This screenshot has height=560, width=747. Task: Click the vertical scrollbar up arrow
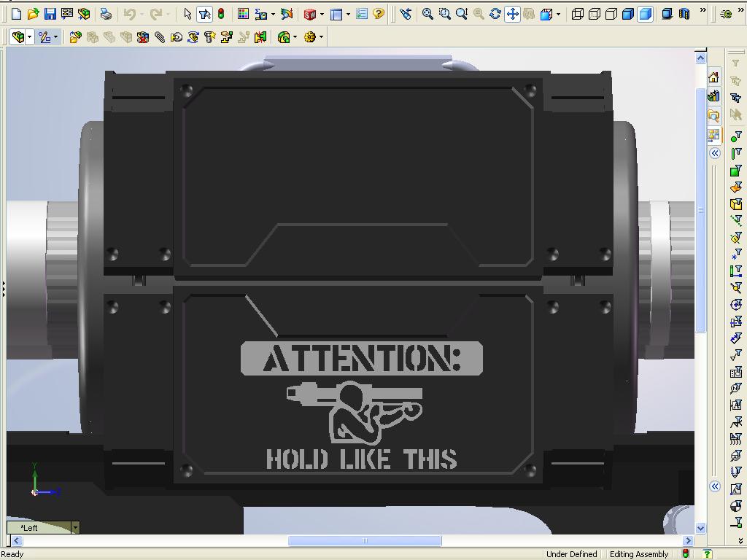tap(700, 58)
